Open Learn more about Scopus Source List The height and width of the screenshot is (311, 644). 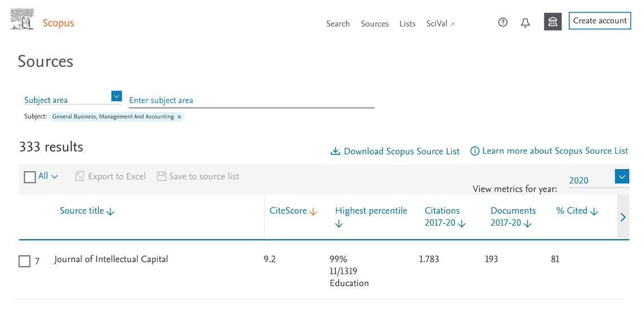click(555, 151)
